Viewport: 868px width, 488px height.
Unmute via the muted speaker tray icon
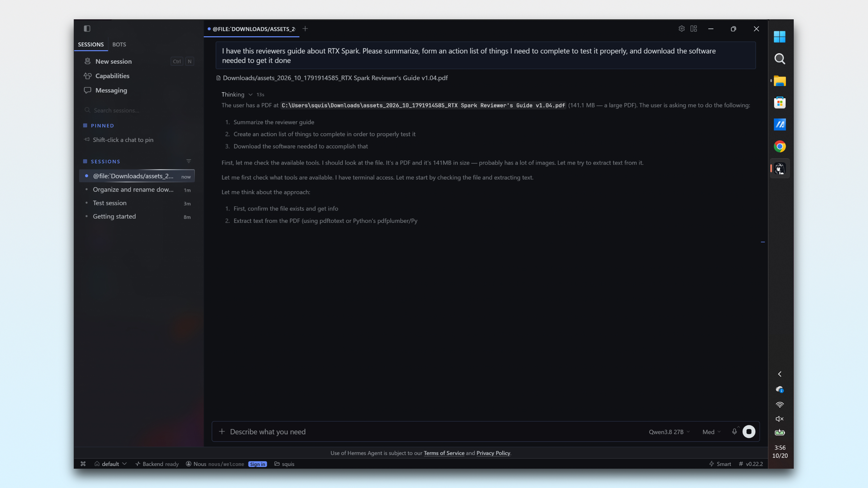click(780, 419)
